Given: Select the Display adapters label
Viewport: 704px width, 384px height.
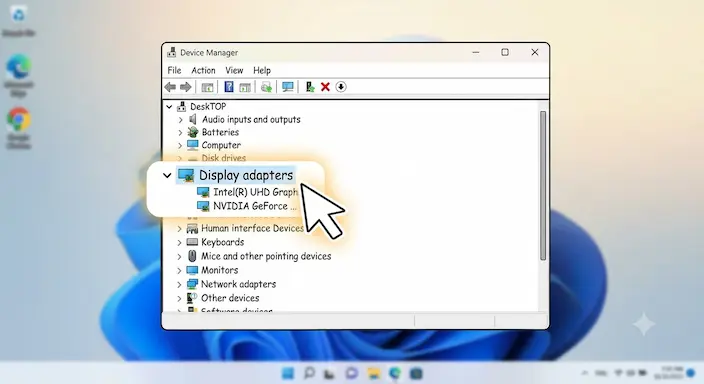Looking at the screenshot, I should click(x=246, y=175).
